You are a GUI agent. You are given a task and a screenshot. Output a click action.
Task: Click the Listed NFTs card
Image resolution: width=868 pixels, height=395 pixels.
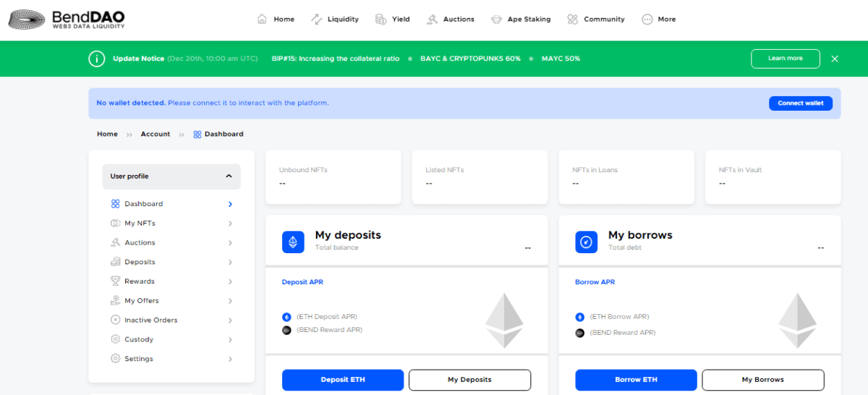(480, 177)
